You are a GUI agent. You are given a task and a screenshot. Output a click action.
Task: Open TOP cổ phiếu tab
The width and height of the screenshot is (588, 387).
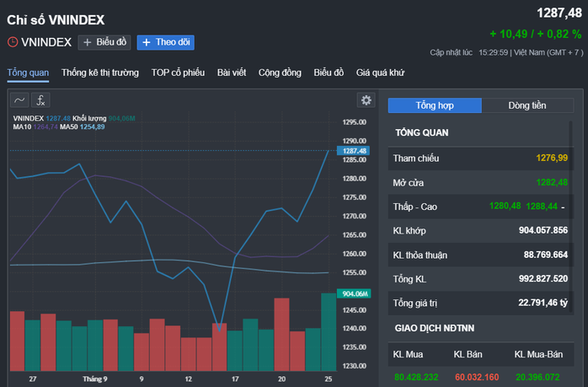pos(178,73)
